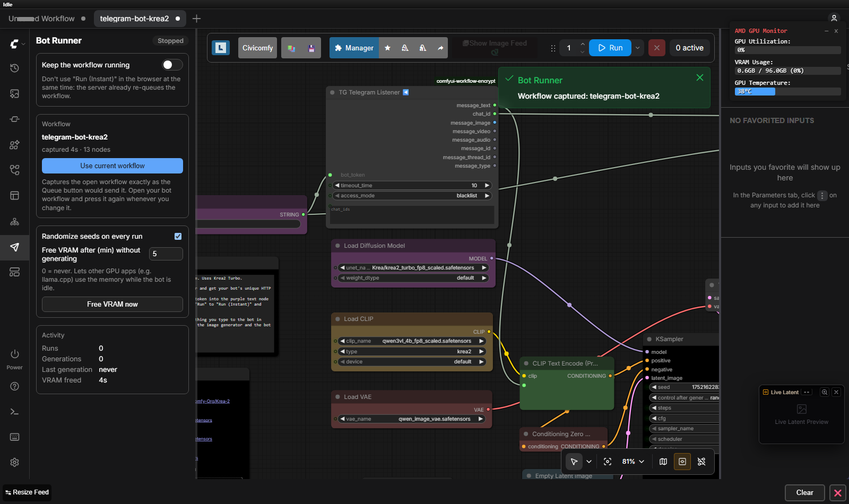Increase the batch count stepper up arrow
The width and height of the screenshot is (849, 504).
(583, 44)
